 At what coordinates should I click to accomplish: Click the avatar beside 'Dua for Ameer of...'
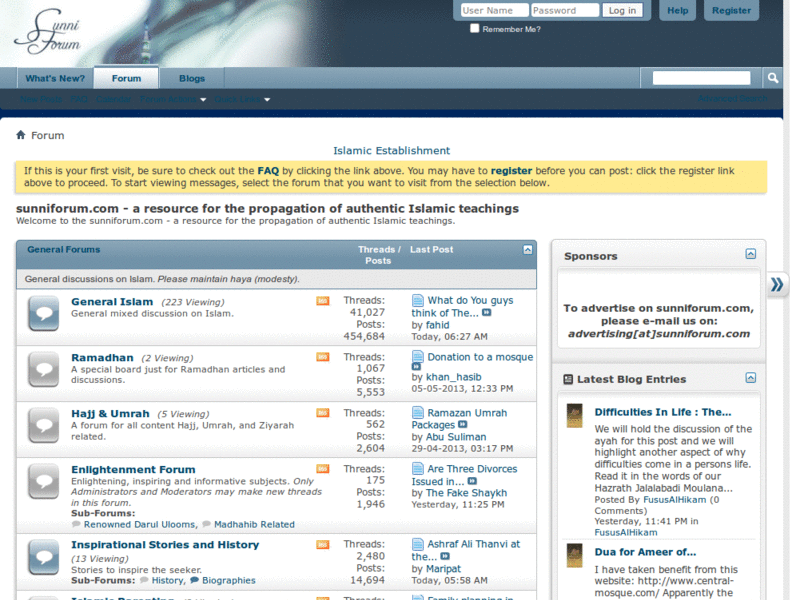click(x=574, y=555)
